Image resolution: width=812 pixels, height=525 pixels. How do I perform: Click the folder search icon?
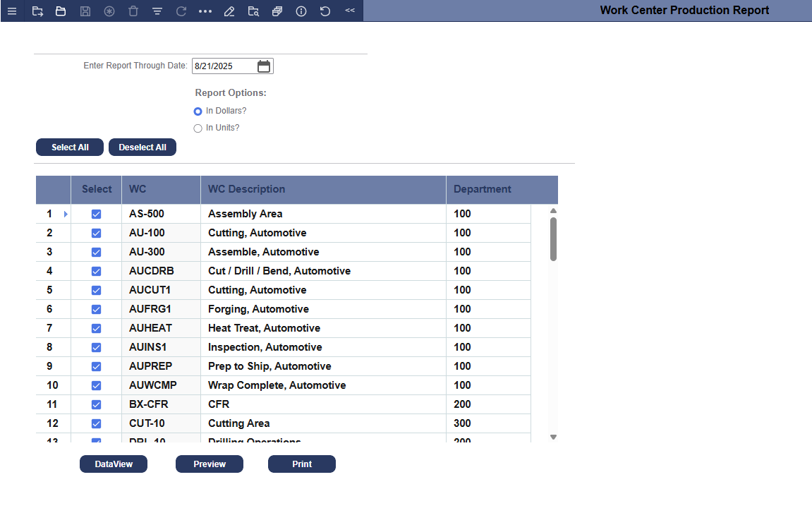point(253,11)
